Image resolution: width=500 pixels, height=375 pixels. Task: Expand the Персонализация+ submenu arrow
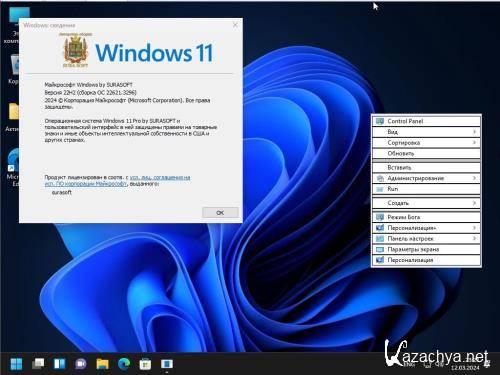click(474, 228)
